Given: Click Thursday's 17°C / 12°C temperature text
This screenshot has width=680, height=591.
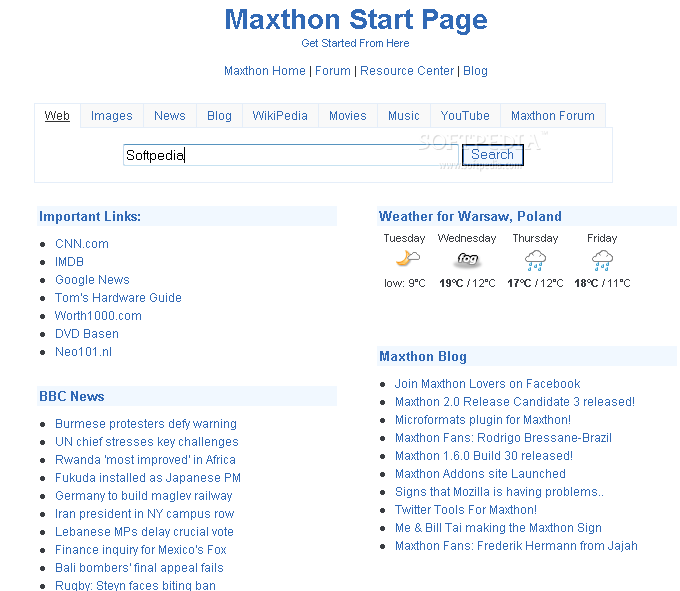Looking at the screenshot, I should point(535,283).
